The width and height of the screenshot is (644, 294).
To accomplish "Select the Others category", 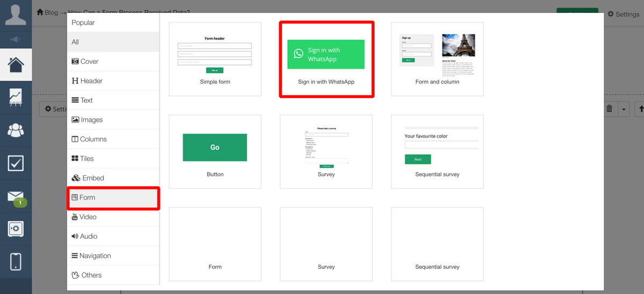I will 113,275.
